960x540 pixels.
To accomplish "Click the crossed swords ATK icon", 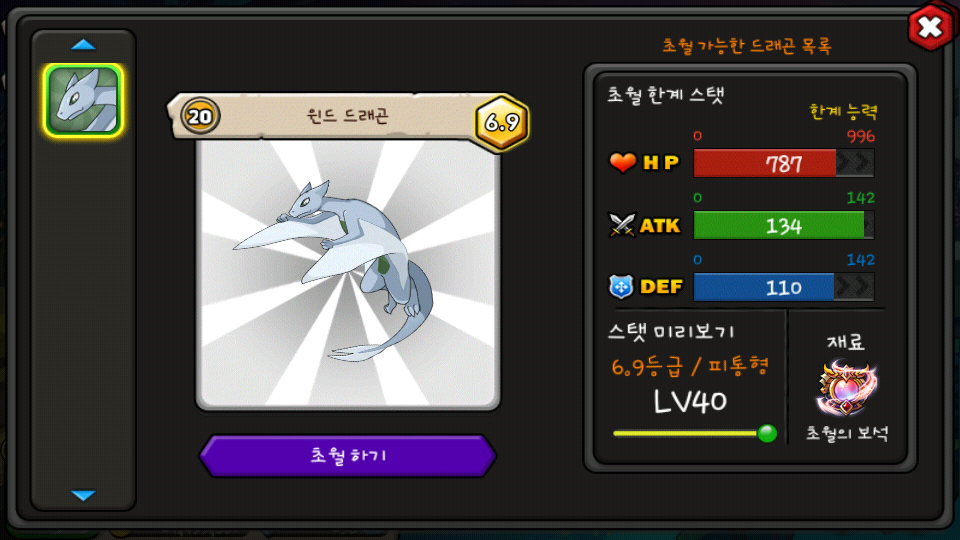I will point(622,225).
